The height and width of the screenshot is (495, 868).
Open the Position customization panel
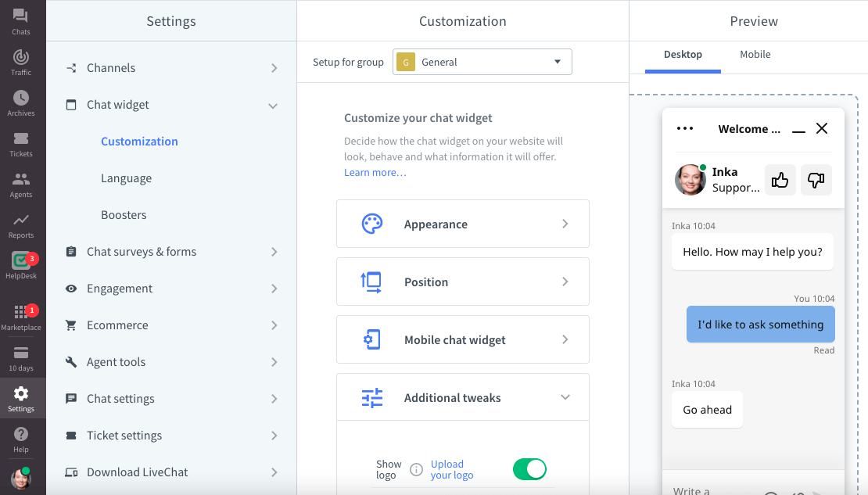(463, 282)
